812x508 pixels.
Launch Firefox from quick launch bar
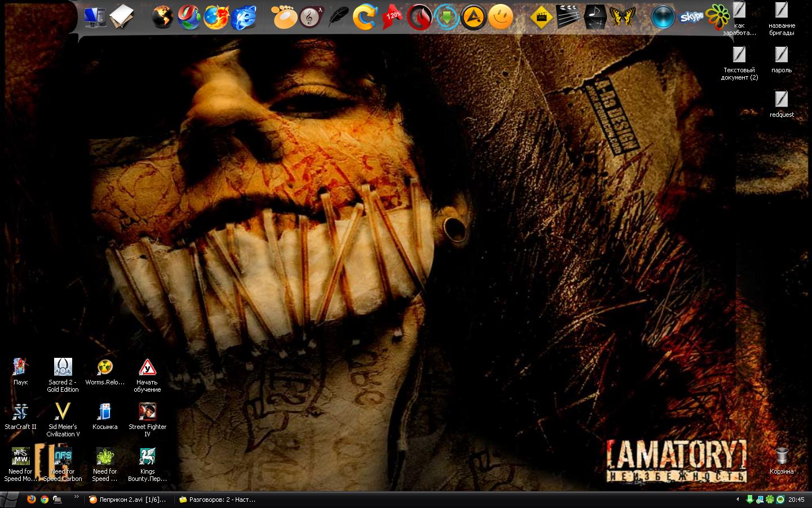(31, 500)
